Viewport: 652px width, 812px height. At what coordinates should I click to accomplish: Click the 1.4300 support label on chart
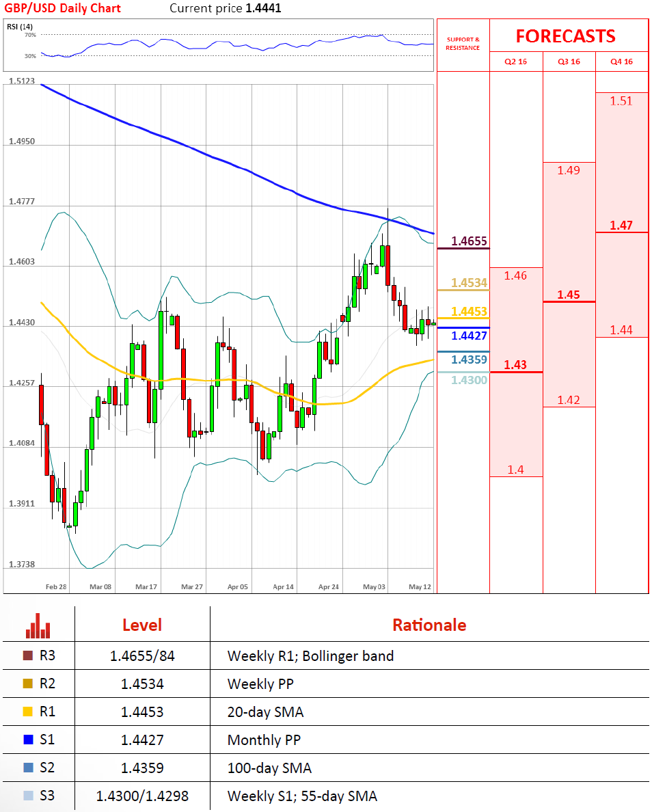[470, 380]
